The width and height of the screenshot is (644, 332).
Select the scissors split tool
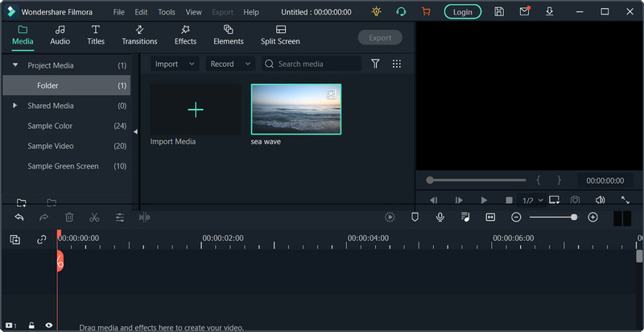[94, 218]
